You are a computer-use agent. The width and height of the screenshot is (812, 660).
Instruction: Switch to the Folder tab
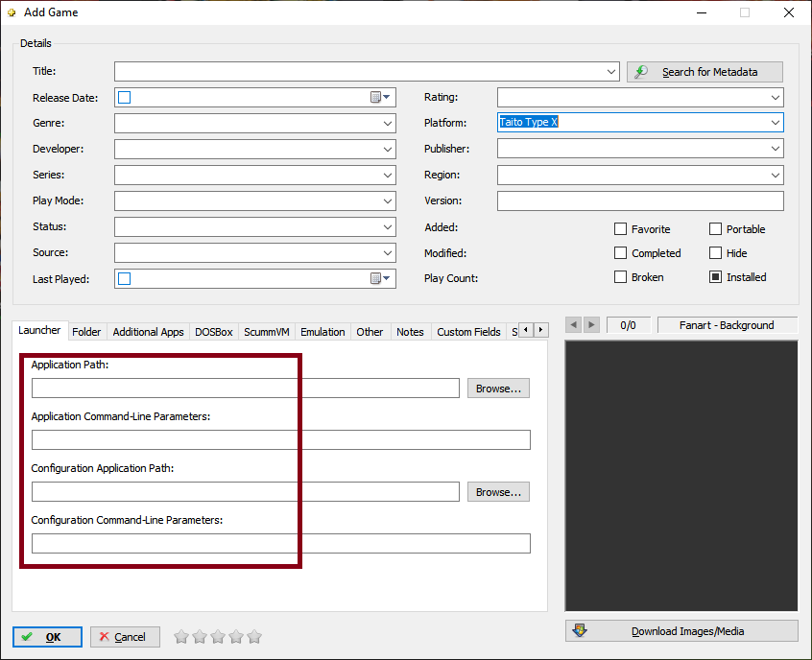pyautogui.click(x=86, y=332)
